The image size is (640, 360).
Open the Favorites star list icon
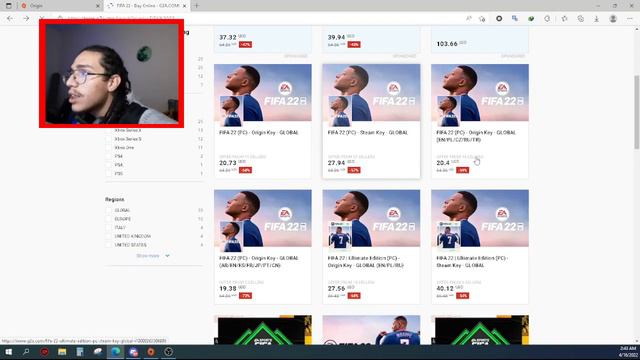[x=564, y=19]
